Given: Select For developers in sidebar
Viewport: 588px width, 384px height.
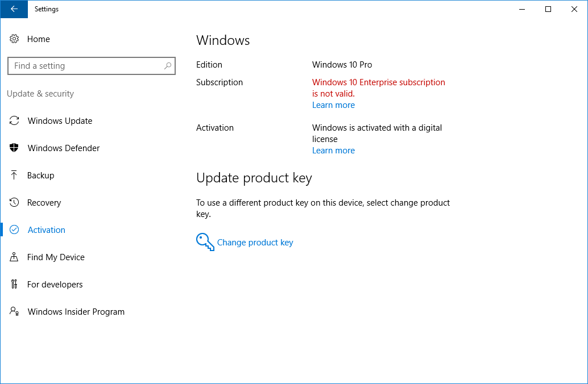Looking at the screenshot, I should click(x=55, y=285).
